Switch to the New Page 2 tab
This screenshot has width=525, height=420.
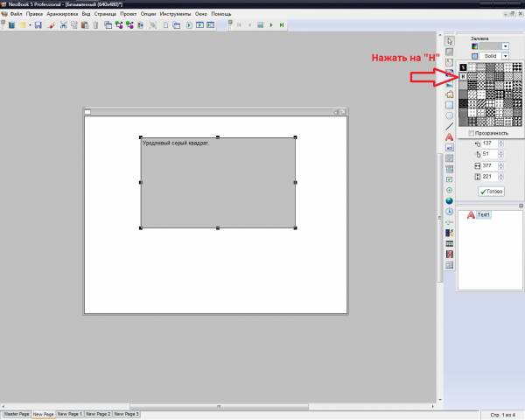click(x=98, y=413)
